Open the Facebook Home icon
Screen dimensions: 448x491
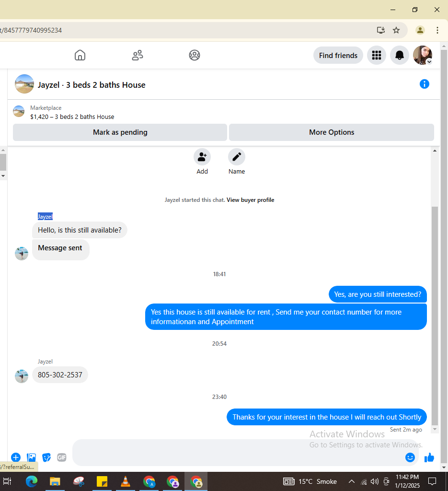click(80, 55)
